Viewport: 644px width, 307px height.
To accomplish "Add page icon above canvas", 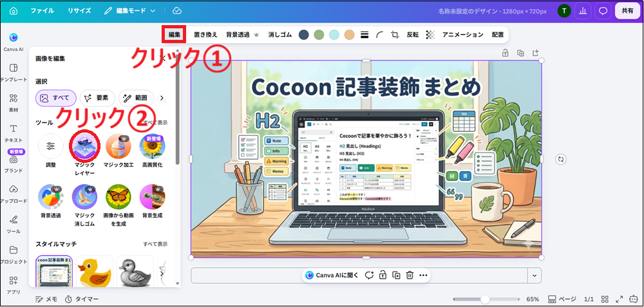I will pos(536,53).
